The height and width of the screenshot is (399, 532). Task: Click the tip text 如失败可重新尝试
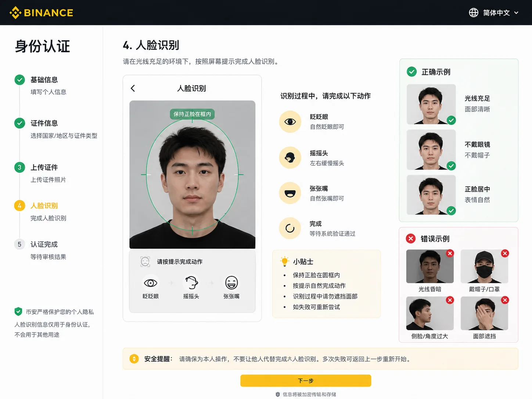(316, 307)
